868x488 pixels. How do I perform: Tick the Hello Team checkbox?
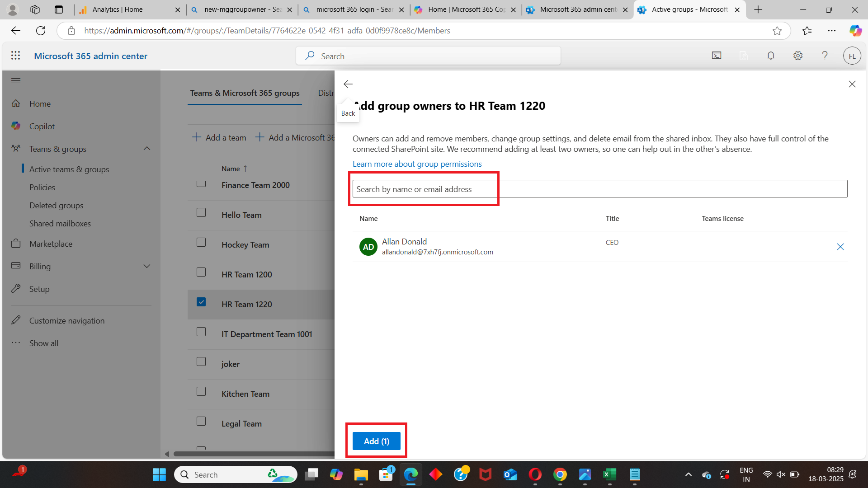point(201,212)
